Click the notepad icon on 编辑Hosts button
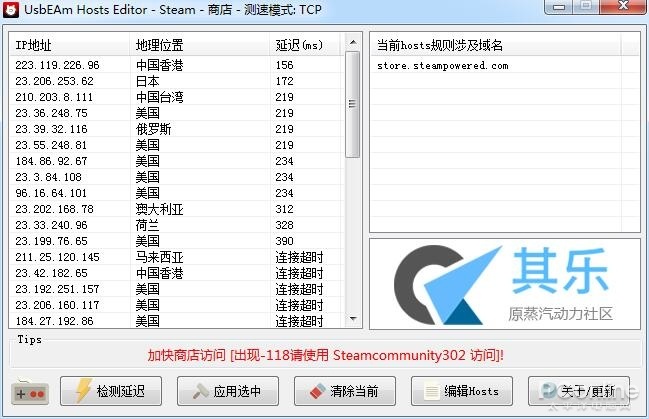649x419 pixels. pyautogui.click(x=432, y=391)
